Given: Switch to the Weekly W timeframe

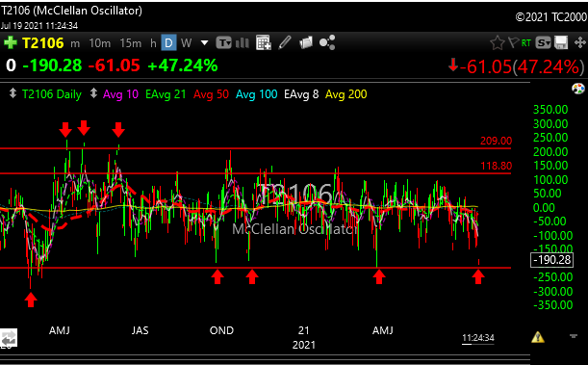Looking at the screenshot, I should [x=186, y=43].
